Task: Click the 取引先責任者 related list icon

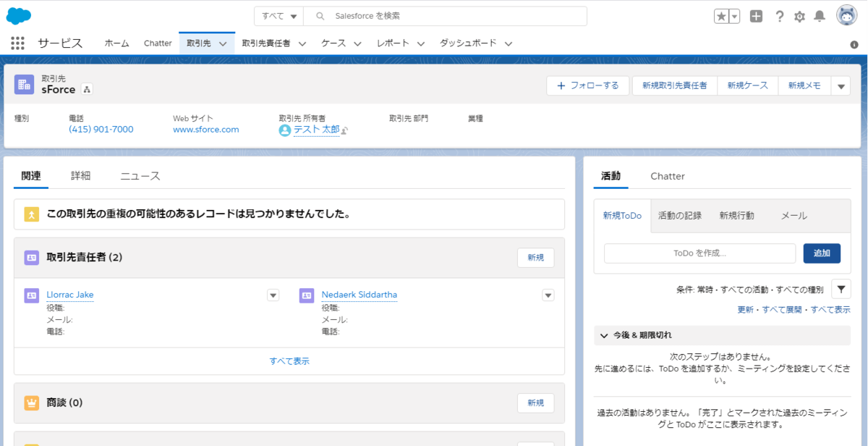Action: pos(32,257)
